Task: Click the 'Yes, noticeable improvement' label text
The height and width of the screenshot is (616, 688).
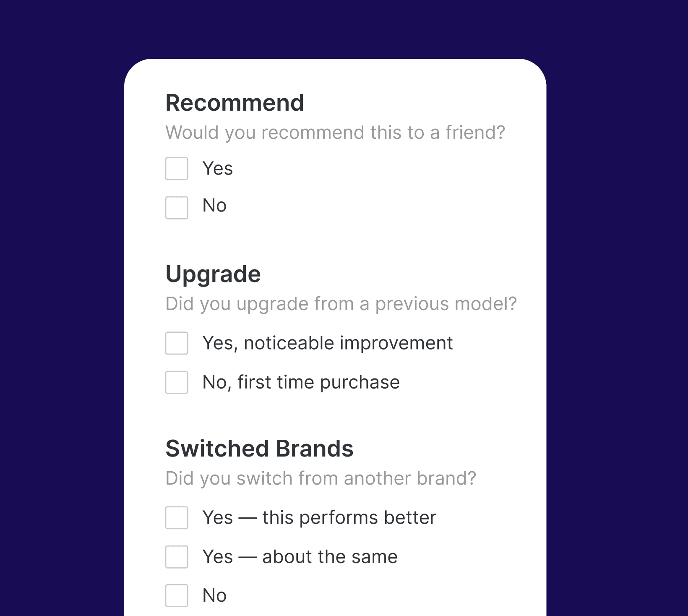Action: pos(328,343)
